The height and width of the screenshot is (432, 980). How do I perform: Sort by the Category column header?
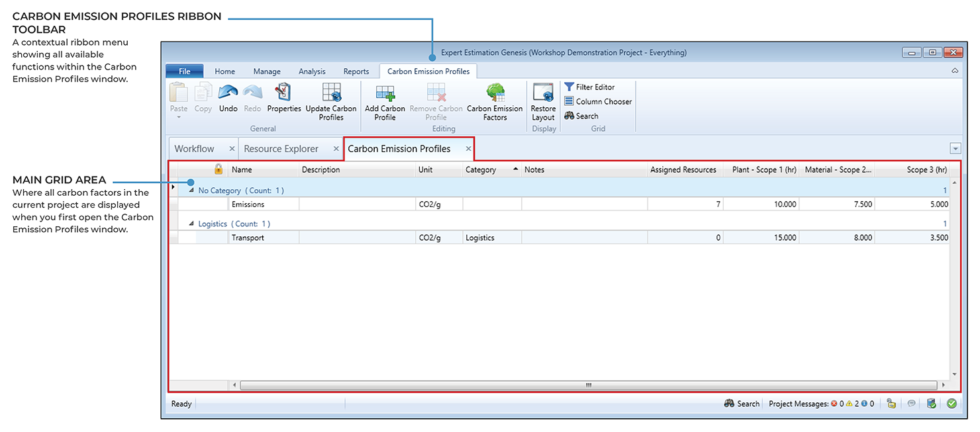(x=481, y=170)
